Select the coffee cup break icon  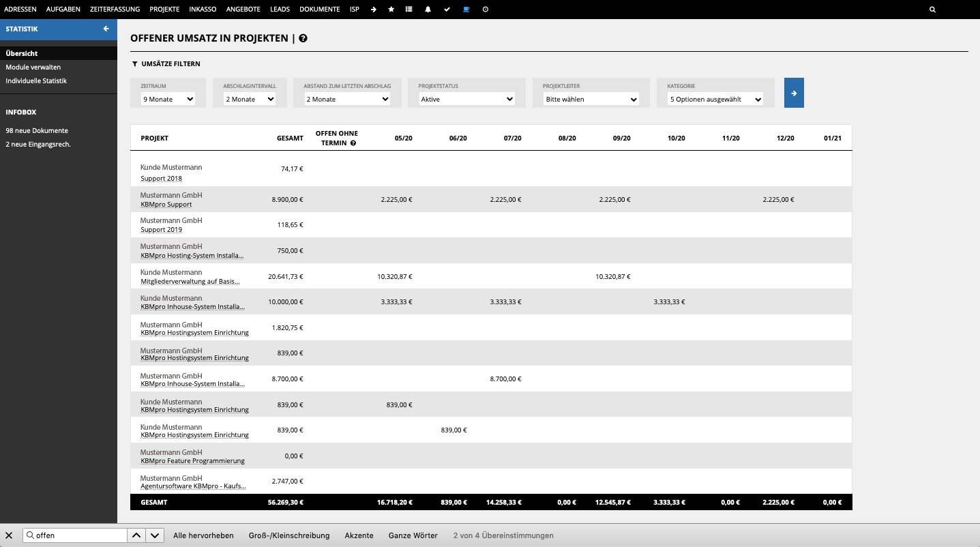click(x=465, y=10)
